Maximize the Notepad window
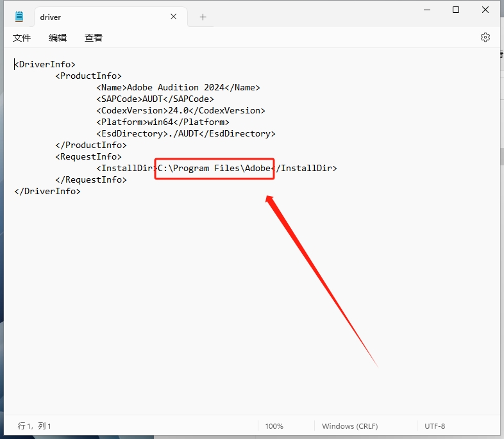The height and width of the screenshot is (439, 504). click(456, 10)
